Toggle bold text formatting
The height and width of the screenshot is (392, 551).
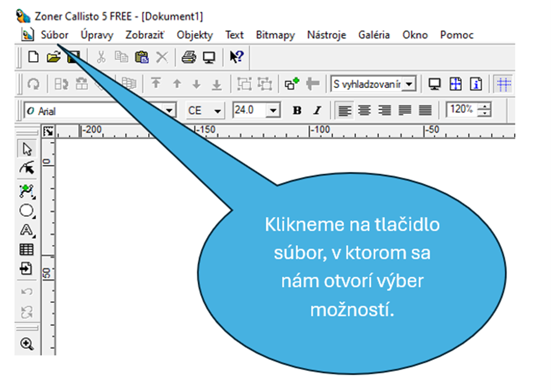pyautogui.click(x=297, y=110)
